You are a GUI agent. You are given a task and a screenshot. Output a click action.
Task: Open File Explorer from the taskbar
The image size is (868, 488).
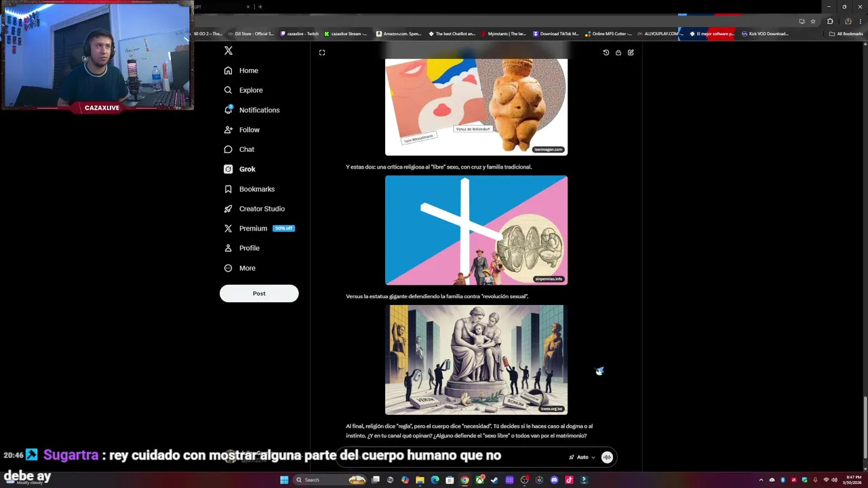pyautogui.click(x=420, y=480)
